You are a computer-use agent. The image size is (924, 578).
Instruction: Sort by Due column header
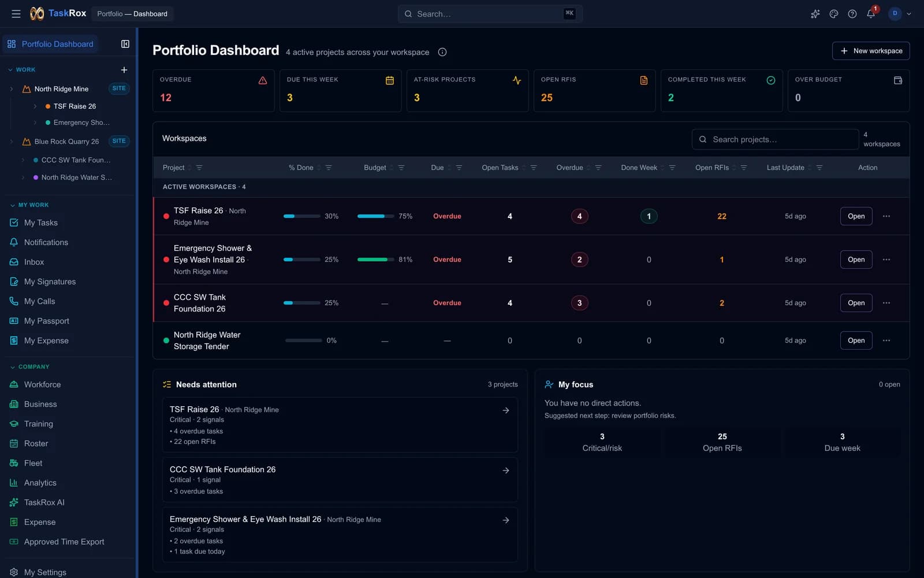pyautogui.click(x=437, y=168)
